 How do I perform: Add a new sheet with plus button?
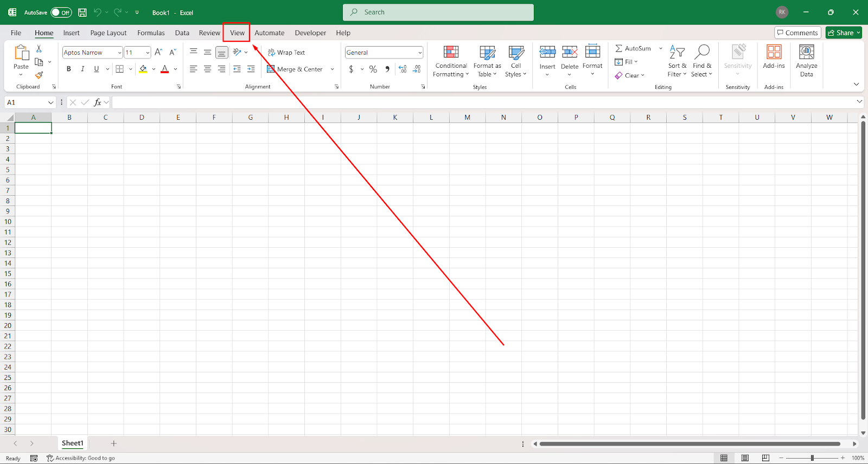point(113,443)
